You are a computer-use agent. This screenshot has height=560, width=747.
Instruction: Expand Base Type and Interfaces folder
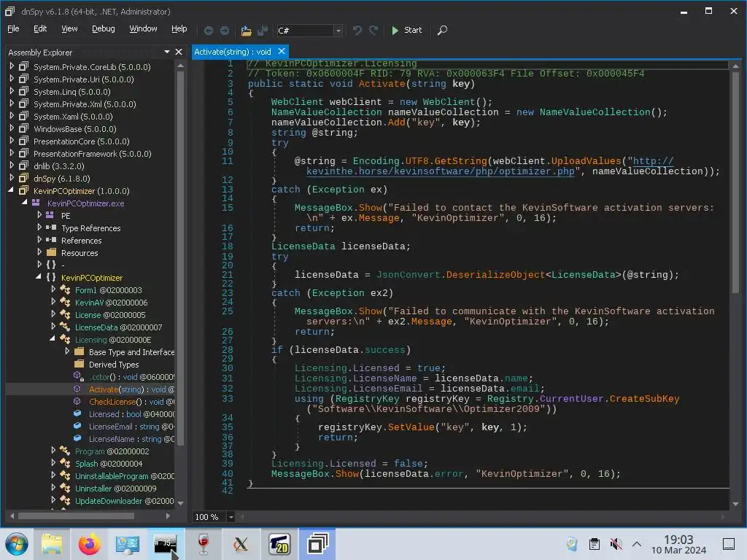coord(67,351)
